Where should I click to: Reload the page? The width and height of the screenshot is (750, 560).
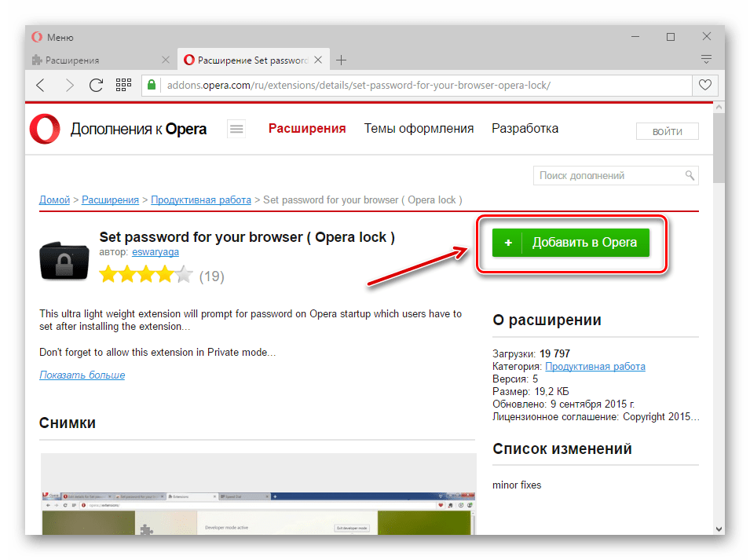pos(96,85)
